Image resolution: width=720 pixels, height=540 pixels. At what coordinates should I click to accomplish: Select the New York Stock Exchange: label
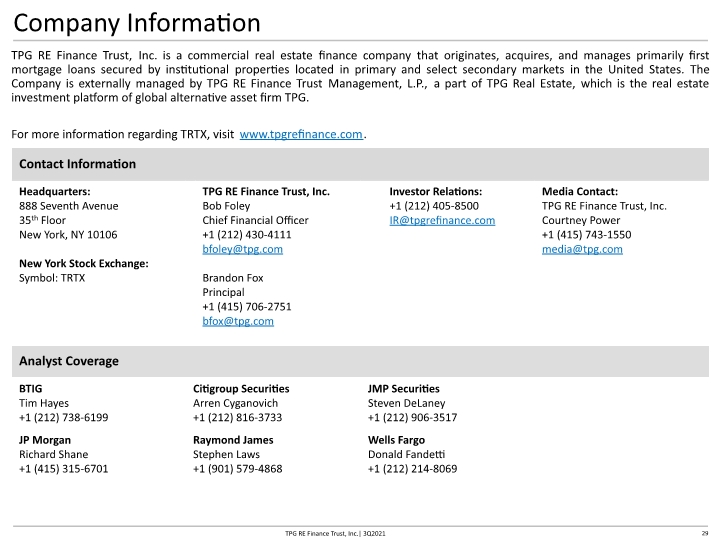84,264
